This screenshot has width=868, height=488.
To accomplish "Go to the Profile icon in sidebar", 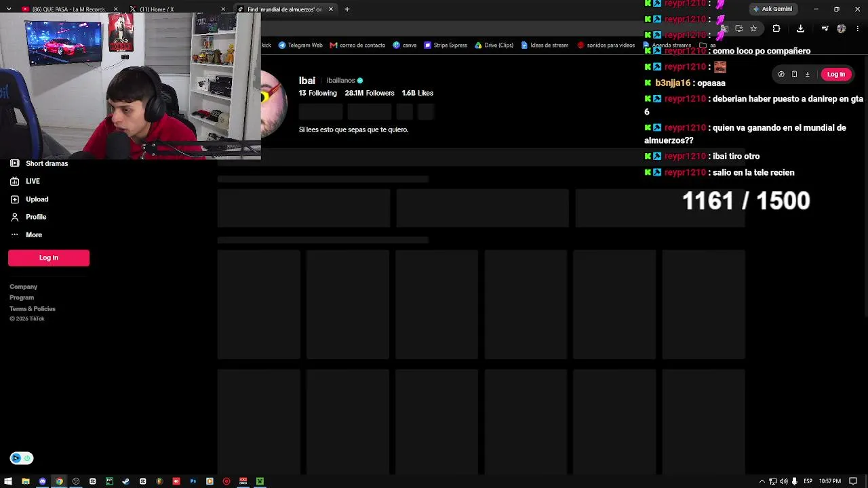I will (x=15, y=217).
